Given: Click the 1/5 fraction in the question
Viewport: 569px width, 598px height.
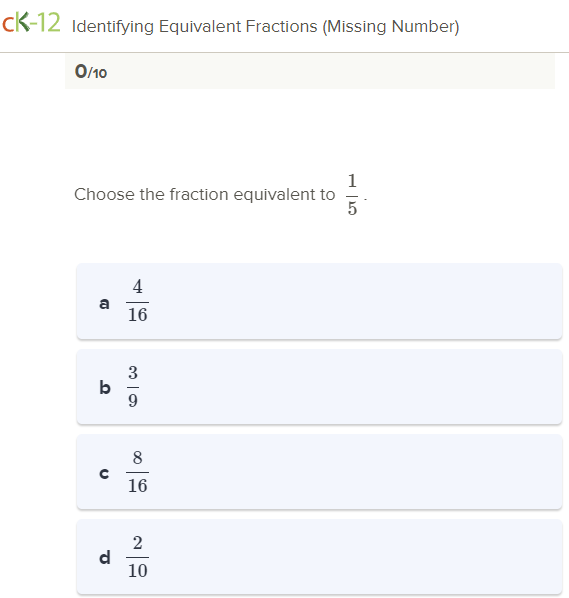Looking at the screenshot, I should click(352, 195).
